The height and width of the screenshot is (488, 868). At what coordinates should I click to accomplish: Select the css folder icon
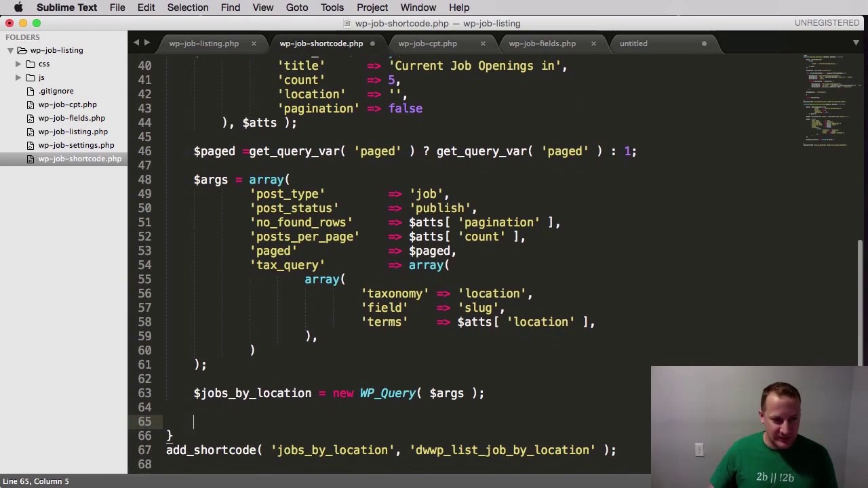click(x=31, y=64)
